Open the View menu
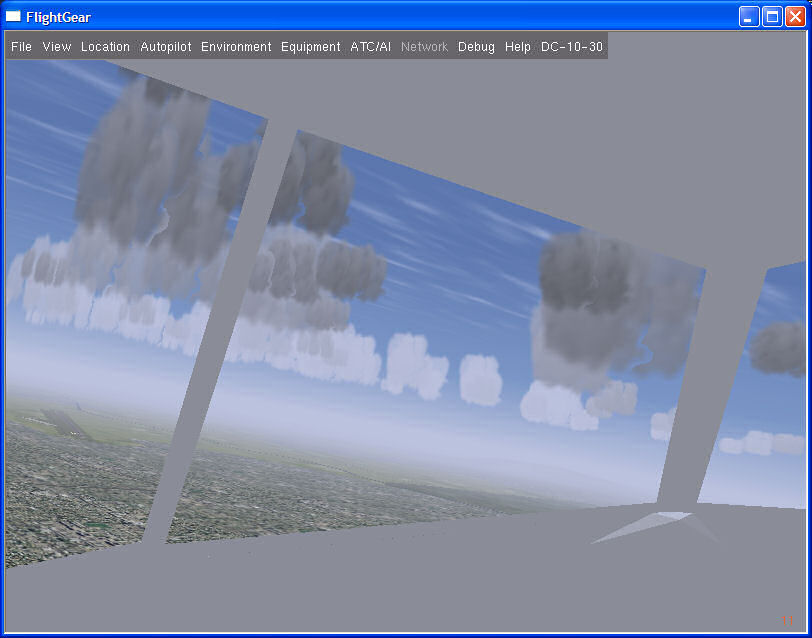Viewport: 812px width, 638px height. pos(56,47)
